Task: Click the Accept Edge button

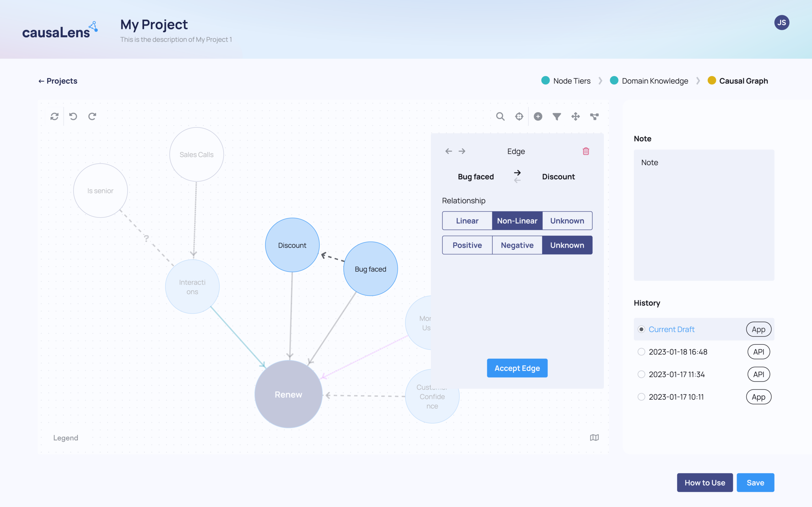Action: (517, 368)
